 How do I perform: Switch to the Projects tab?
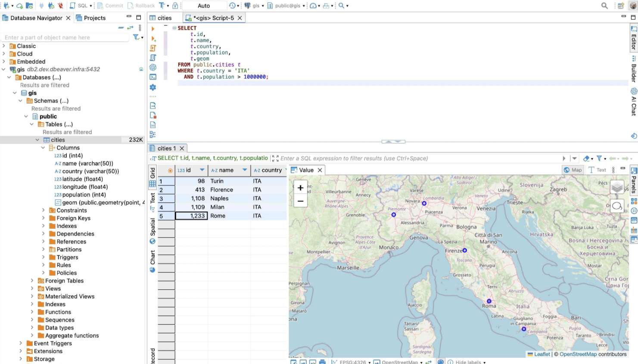(91, 18)
